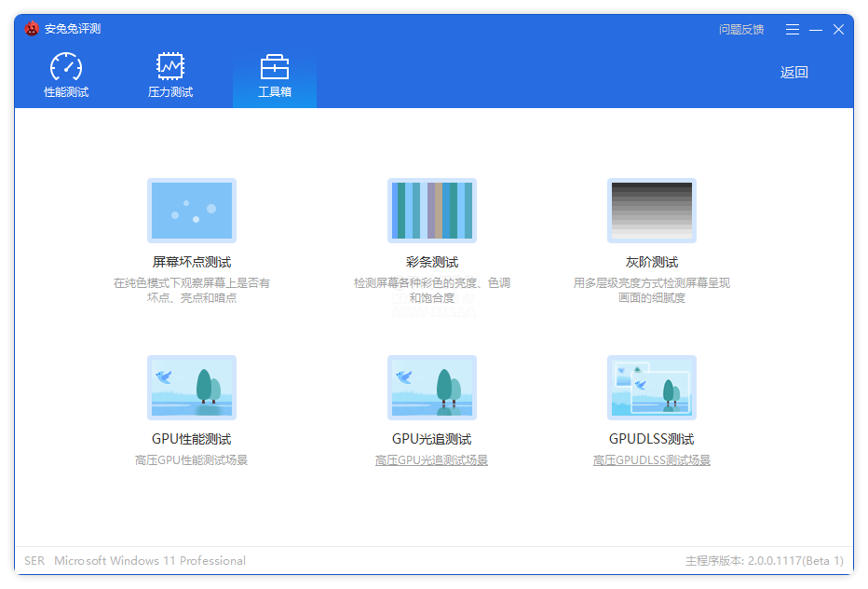Switch to the 性能测试 tab label
868x589 pixels.
tap(66, 92)
